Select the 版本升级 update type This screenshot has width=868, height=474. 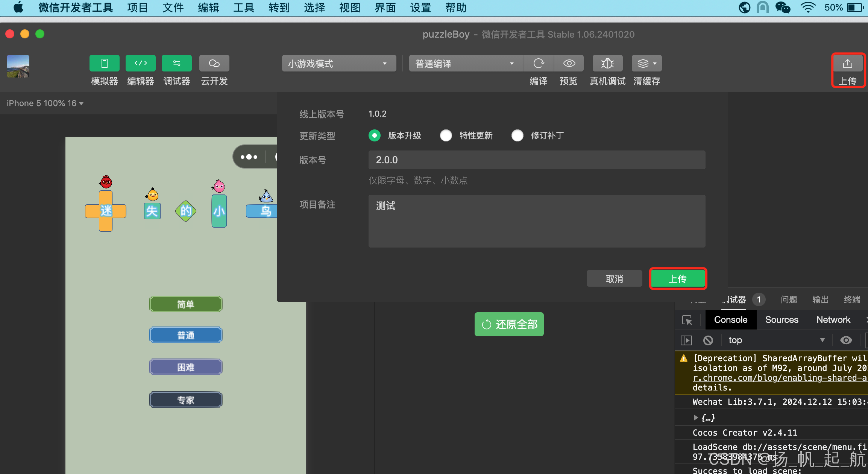click(x=375, y=135)
